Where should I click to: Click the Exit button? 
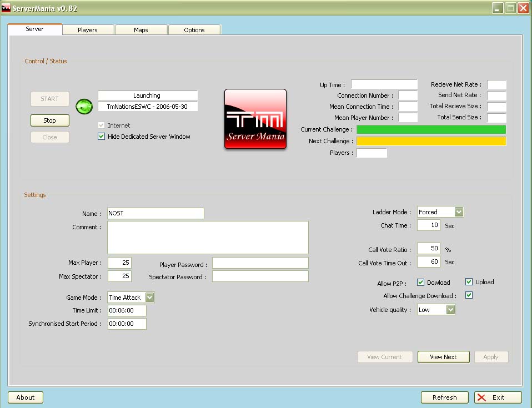tap(498, 397)
